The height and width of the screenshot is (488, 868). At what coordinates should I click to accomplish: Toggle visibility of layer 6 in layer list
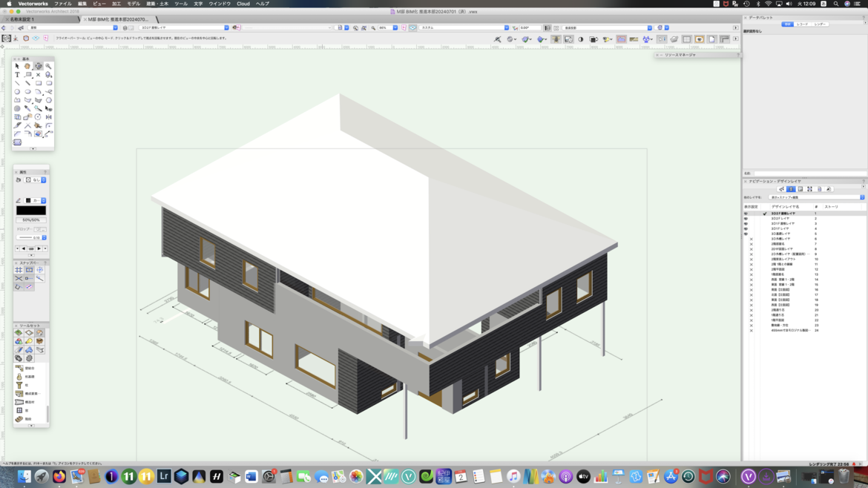(751, 239)
